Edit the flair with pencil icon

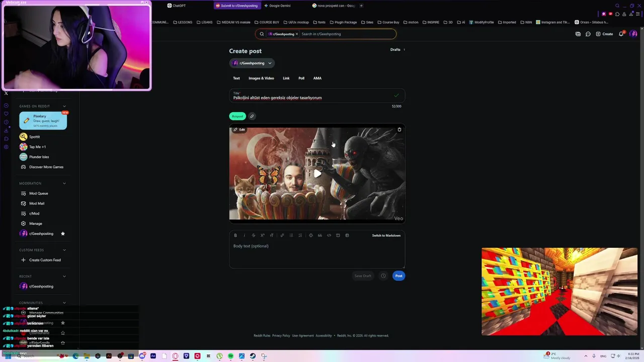(252, 116)
